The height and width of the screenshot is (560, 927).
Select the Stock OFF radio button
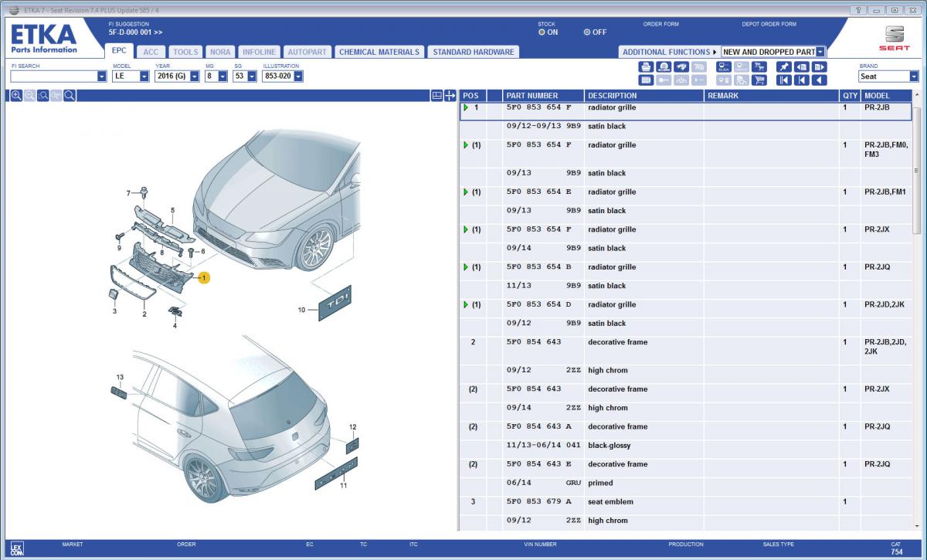[587, 32]
